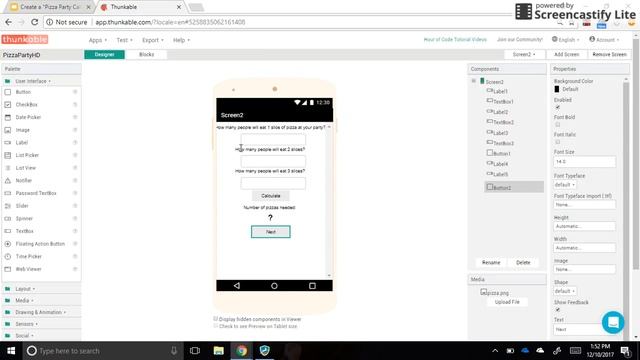Click the Android back navigation icon

tap(237, 286)
